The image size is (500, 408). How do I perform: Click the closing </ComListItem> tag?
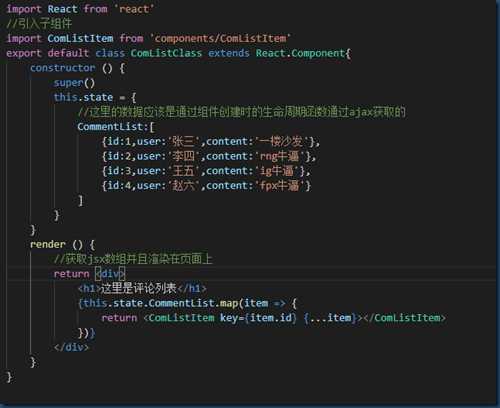click(404, 318)
